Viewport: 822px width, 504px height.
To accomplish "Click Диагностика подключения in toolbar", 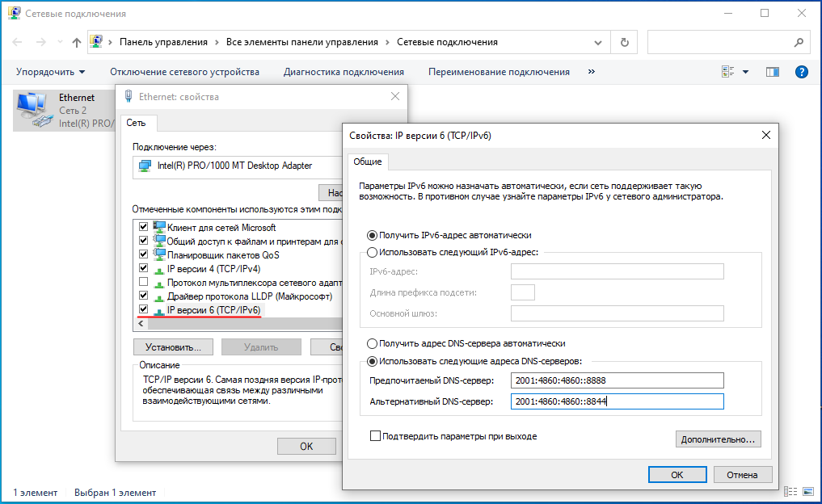I will 344,72.
